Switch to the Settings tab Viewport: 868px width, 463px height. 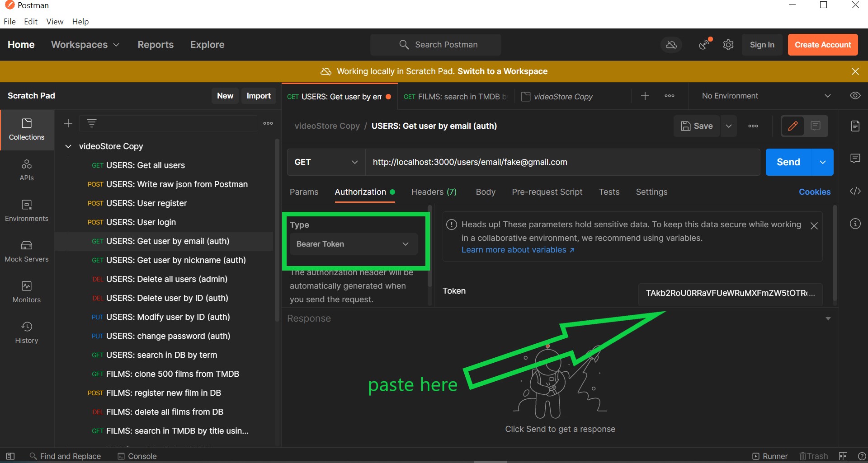click(x=651, y=192)
